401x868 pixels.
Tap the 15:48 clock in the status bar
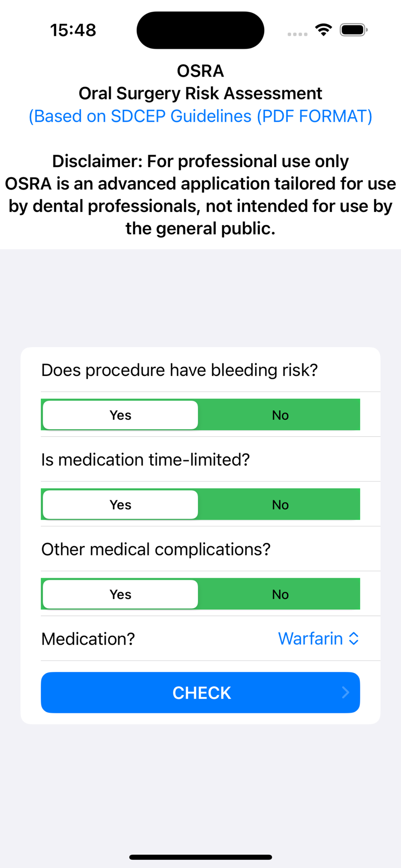tap(73, 30)
